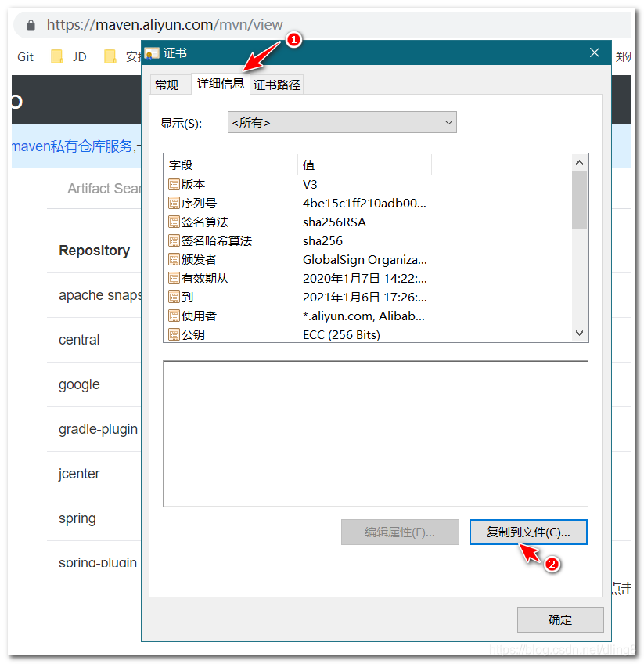Click the 公钥 field name
The image size is (644, 664).
click(193, 335)
